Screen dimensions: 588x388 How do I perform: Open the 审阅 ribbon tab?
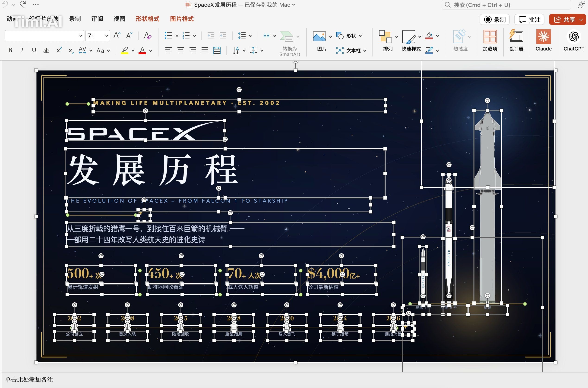[x=97, y=19]
